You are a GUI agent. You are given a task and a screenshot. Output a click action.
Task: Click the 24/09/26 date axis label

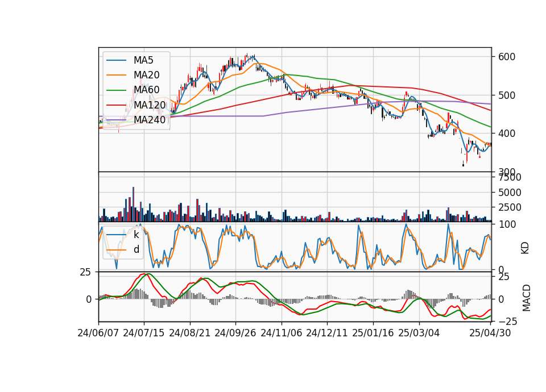click(x=235, y=333)
